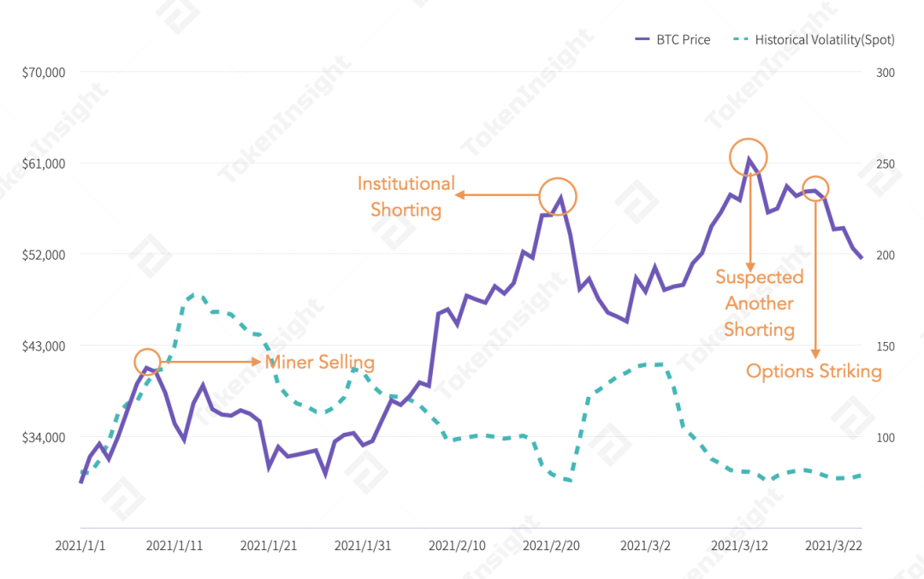Click the 2021/3/12 date axis label

(739, 546)
